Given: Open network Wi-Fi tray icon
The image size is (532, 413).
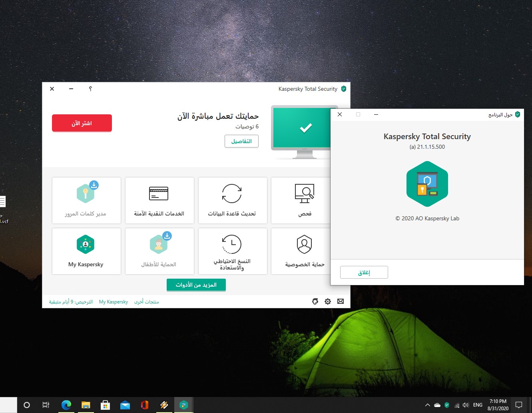Looking at the screenshot, I should [457, 405].
